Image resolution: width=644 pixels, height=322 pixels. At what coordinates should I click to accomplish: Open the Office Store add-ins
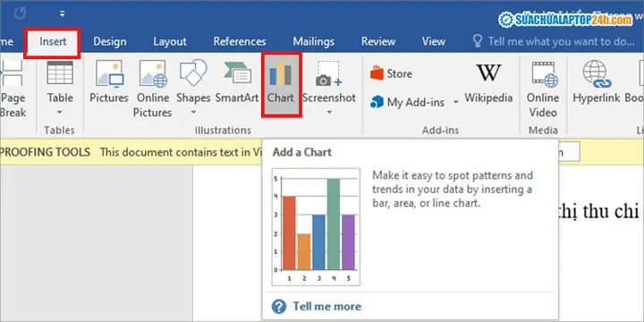coord(391,73)
